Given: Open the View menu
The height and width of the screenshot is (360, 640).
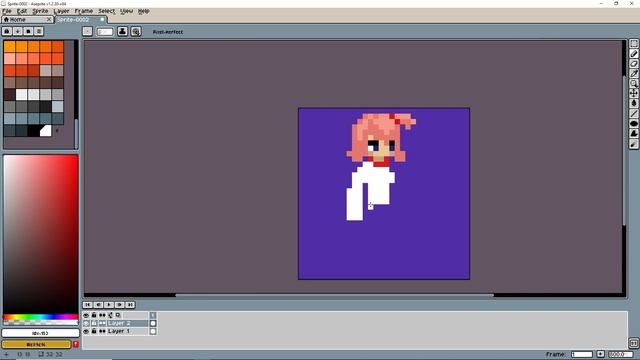Looking at the screenshot, I should [127, 11].
